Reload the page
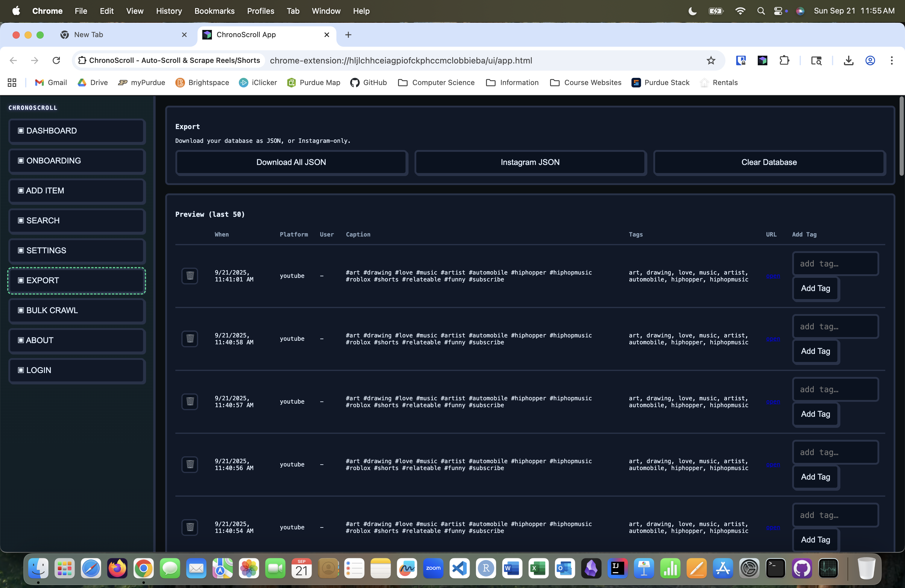The image size is (905, 588). pyautogui.click(x=56, y=60)
